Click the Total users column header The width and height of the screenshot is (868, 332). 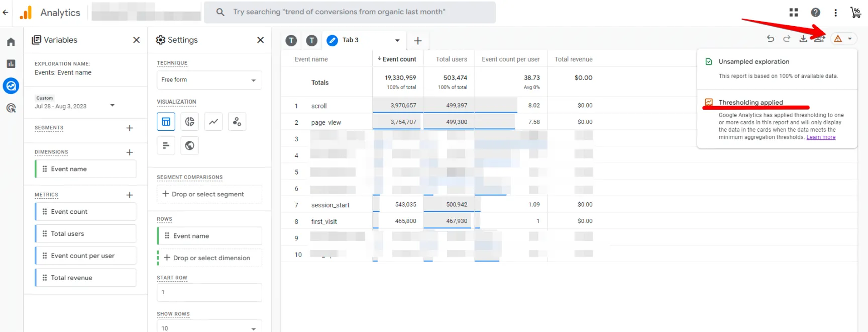pos(451,59)
